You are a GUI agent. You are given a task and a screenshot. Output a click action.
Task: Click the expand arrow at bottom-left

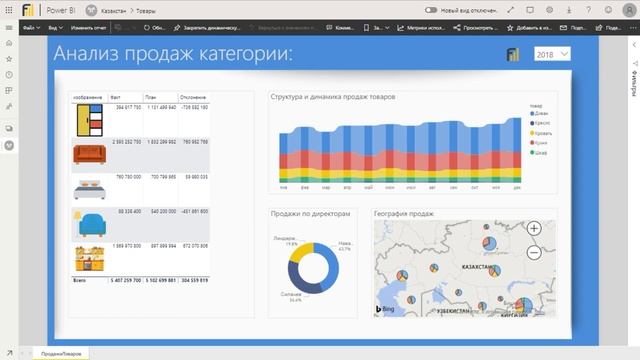point(9,353)
